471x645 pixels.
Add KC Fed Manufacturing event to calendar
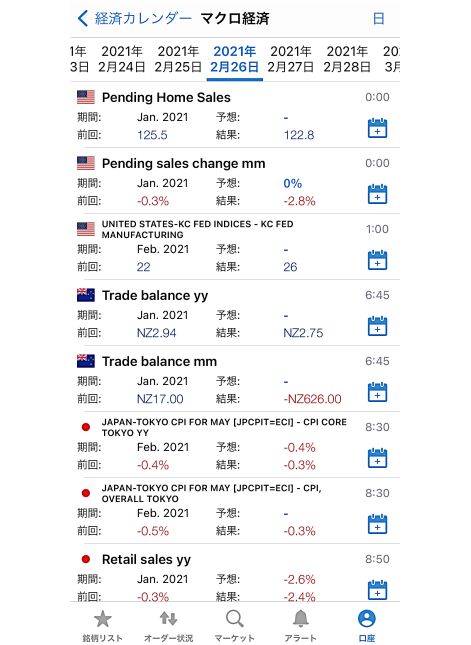coord(377,260)
